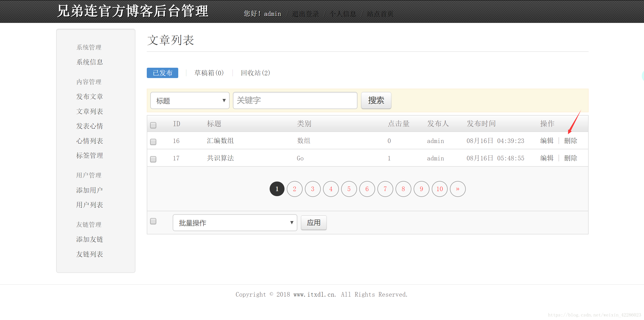Go to pagination page 6
The height and width of the screenshot is (320, 644).
pos(367,189)
